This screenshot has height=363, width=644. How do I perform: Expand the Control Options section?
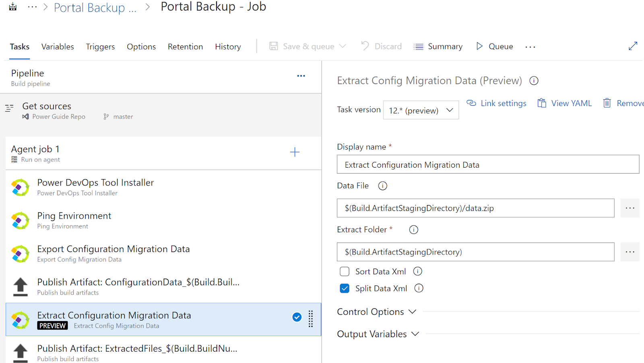(x=376, y=312)
